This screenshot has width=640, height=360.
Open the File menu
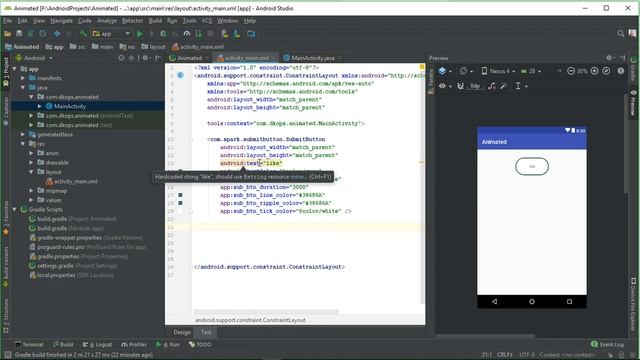point(8,20)
